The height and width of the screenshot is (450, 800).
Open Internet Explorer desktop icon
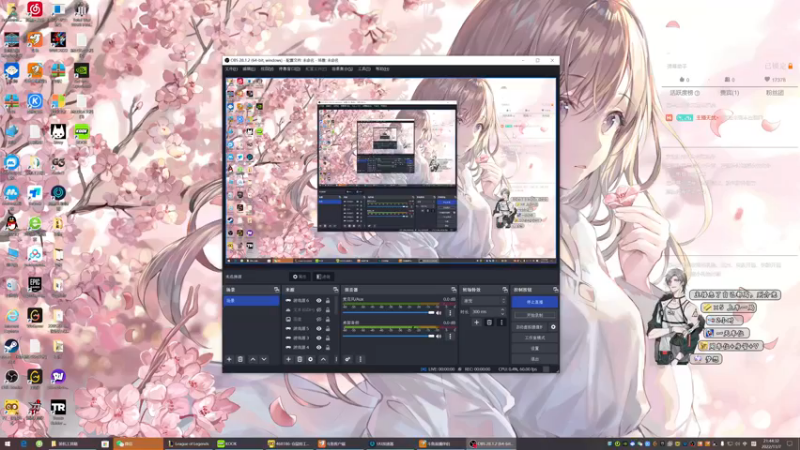pos(12,316)
